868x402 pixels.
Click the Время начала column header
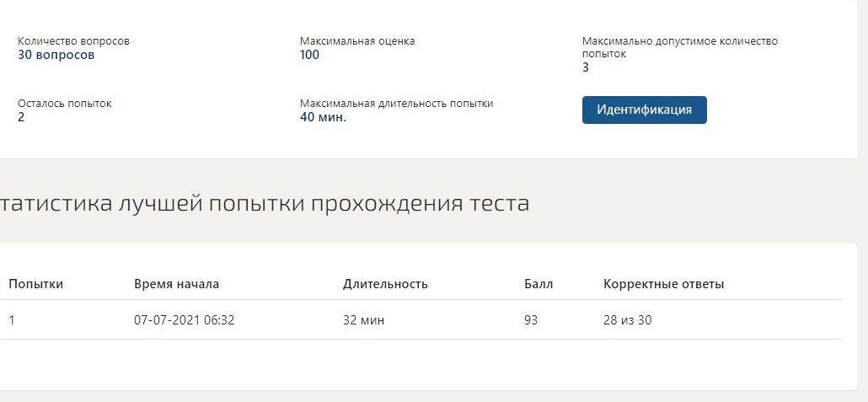[x=177, y=284]
